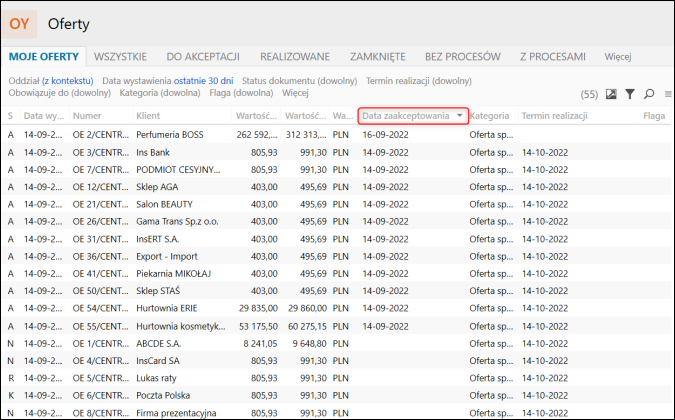This screenshot has height=420, width=675.
Task: Select the Perfumeria BOSS offer row
Action: pyautogui.click(x=336, y=135)
